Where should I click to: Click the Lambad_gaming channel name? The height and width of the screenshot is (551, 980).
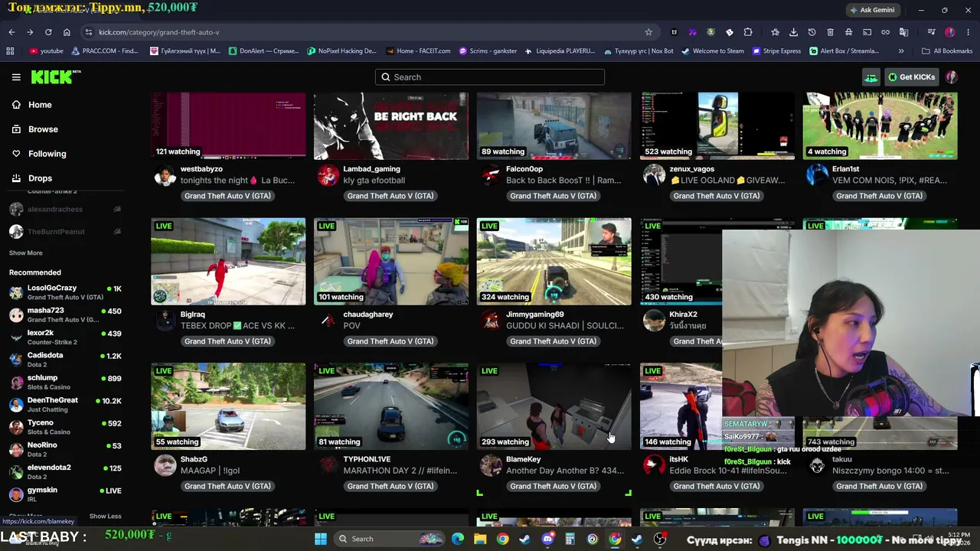pos(371,169)
